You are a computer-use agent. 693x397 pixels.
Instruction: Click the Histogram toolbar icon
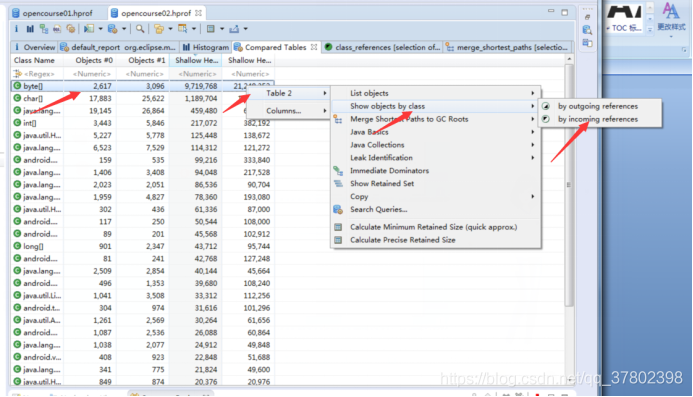[x=30, y=29]
